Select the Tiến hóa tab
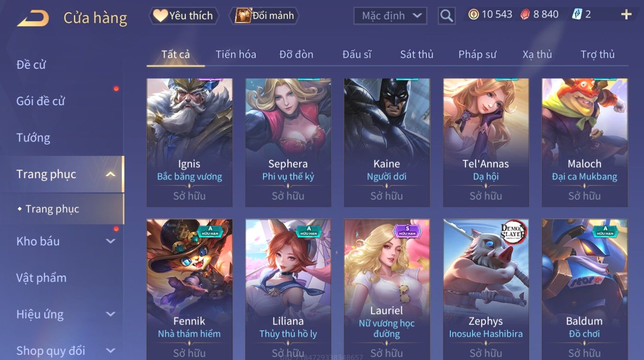The height and width of the screenshot is (360, 644). pyautogui.click(x=236, y=54)
